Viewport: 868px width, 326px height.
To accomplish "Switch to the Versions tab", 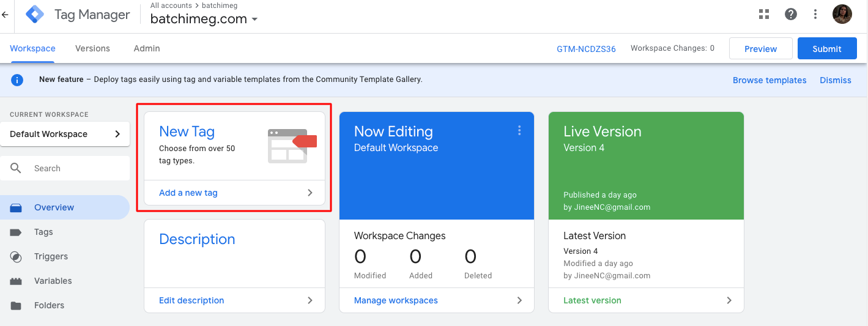I will pyautogui.click(x=92, y=48).
